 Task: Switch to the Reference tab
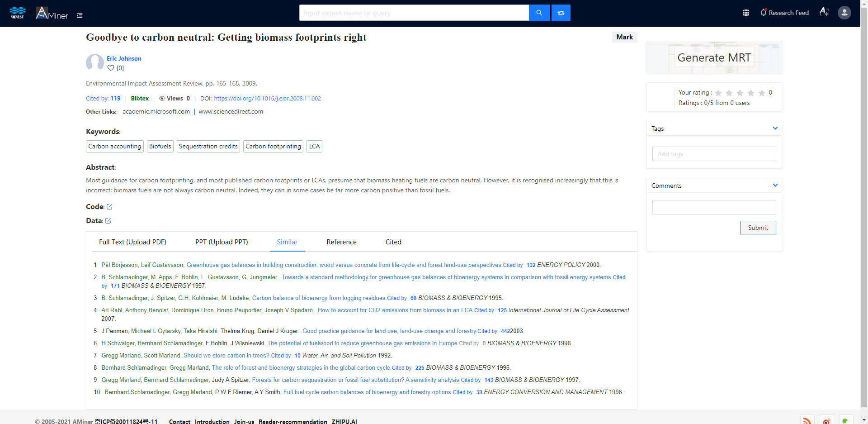[x=341, y=242]
